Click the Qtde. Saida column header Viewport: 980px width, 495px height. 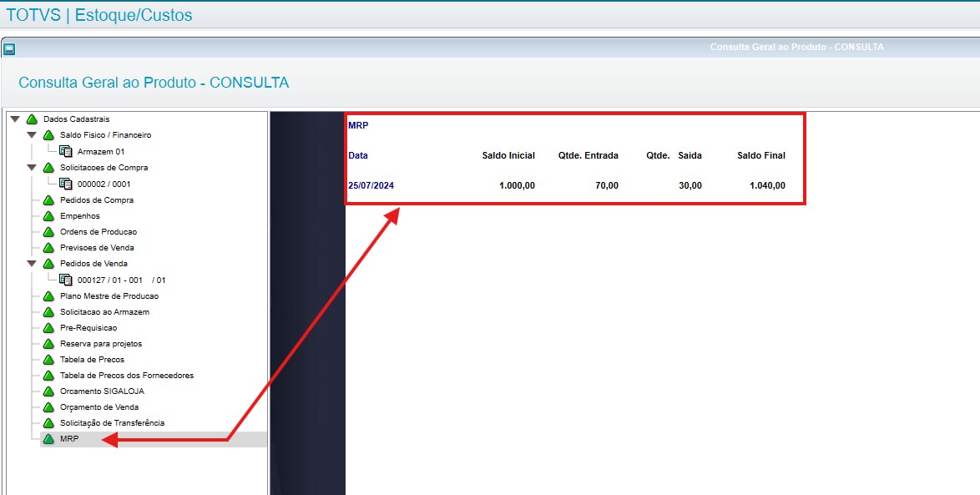(674, 155)
